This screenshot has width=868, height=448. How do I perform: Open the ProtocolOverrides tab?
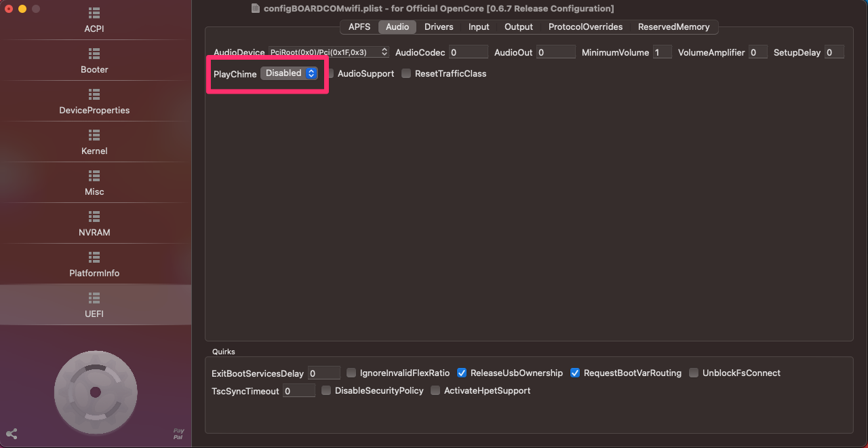pyautogui.click(x=585, y=27)
